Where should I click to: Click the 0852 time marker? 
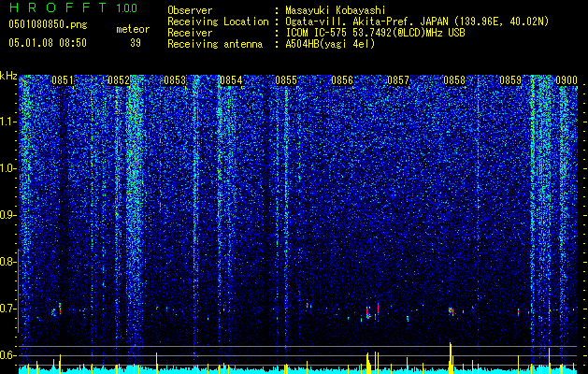119,80
